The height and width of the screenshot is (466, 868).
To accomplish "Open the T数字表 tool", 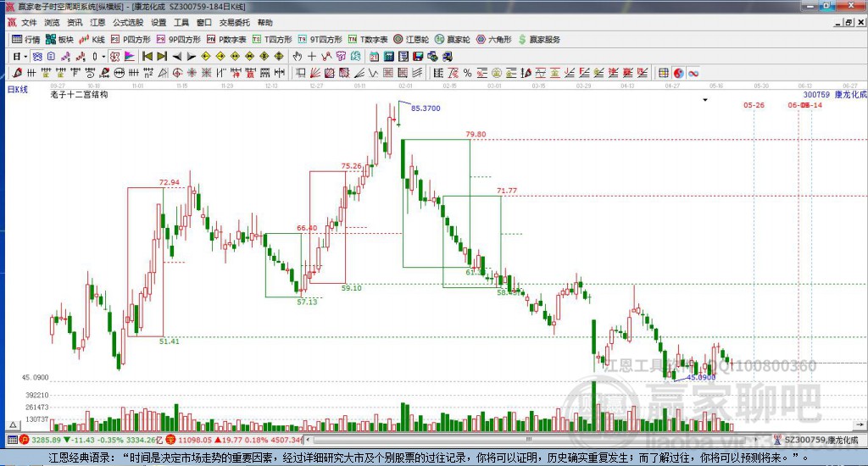I will coord(368,39).
